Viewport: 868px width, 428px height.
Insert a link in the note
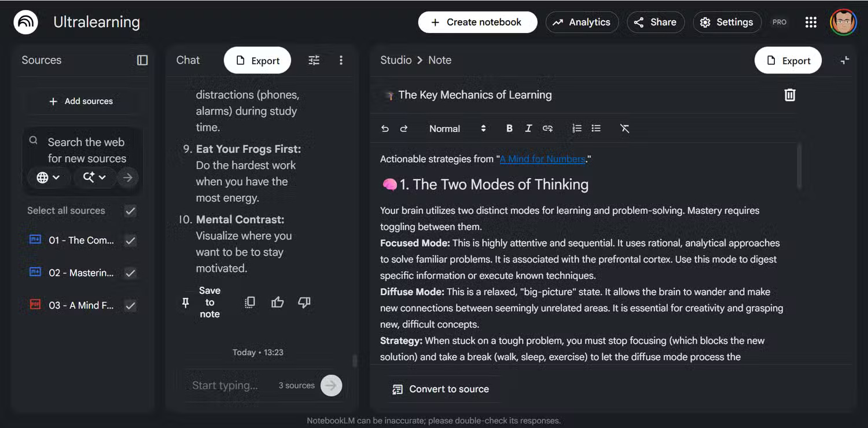point(547,128)
